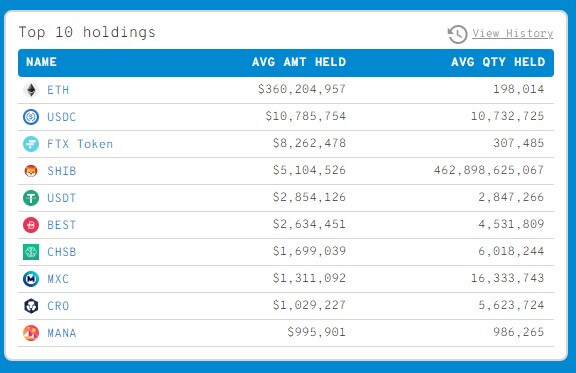576x373 pixels.
Task: Open the View History link
Action: [x=512, y=33]
